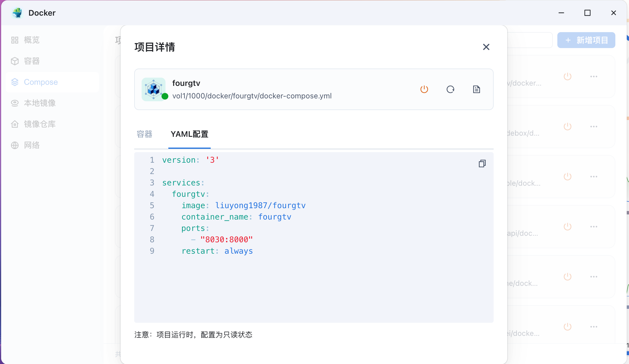This screenshot has width=629, height=364.
Task: Open 网络 in the sidebar
Action: click(x=52, y=145)
